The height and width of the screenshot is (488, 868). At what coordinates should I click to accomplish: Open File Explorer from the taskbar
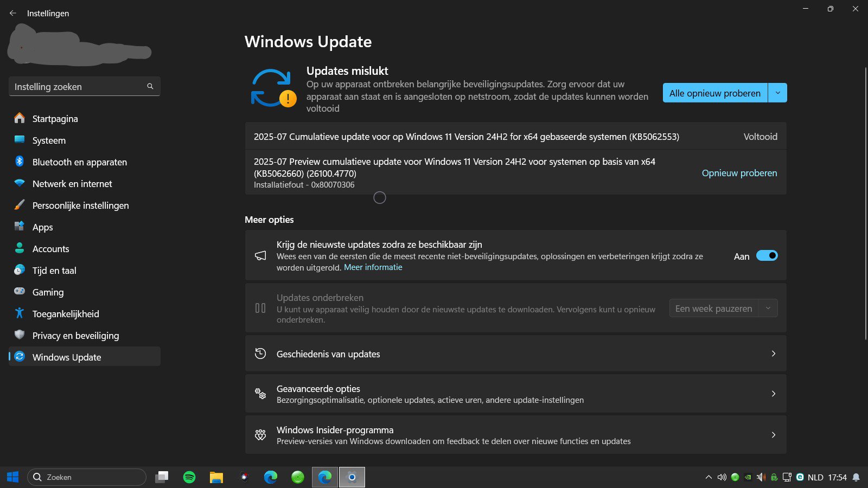216,477
